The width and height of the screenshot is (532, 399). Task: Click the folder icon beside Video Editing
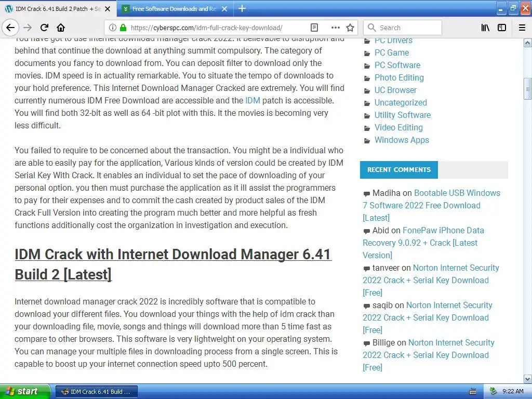(367, 128)
